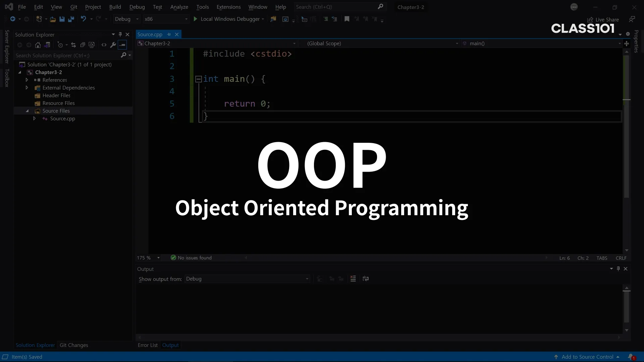Open Properties wrench icon in Solution Explorer
Image resolution: width=644 pixels, height=362 pixels.
pos(113,45)
